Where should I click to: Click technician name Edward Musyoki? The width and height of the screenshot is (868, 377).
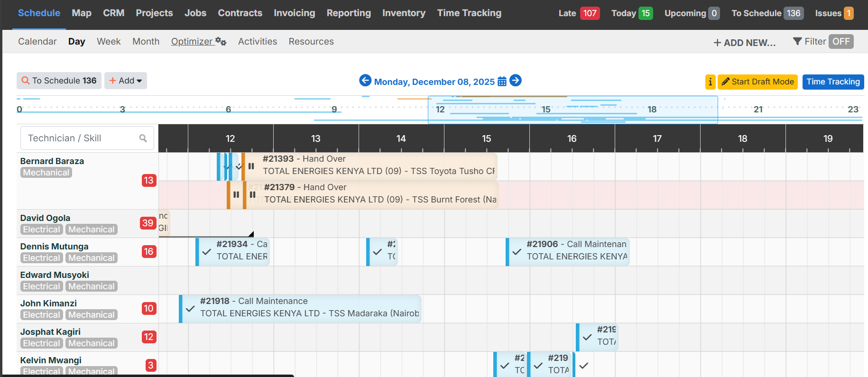pyautogui.click(x=55, y=275)
